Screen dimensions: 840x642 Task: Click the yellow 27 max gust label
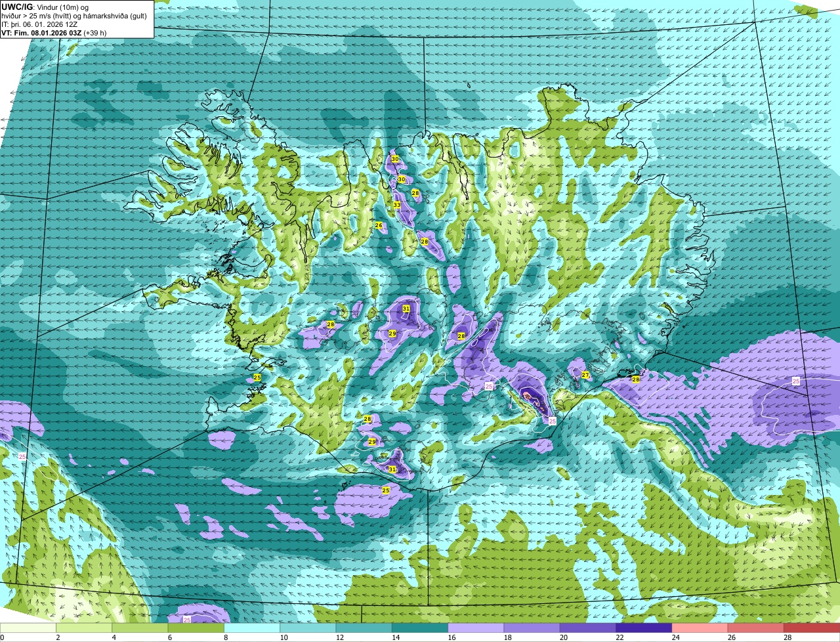coord(585,375)
